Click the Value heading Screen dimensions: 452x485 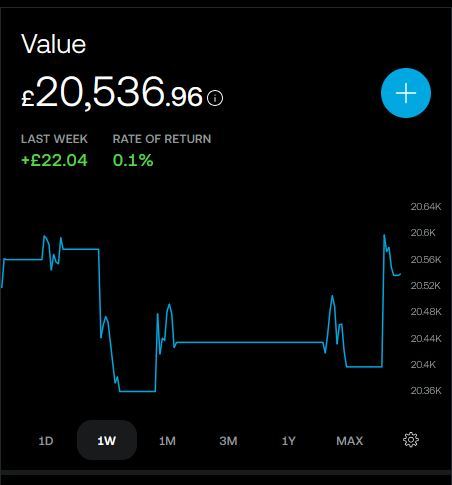coord(53,44)
